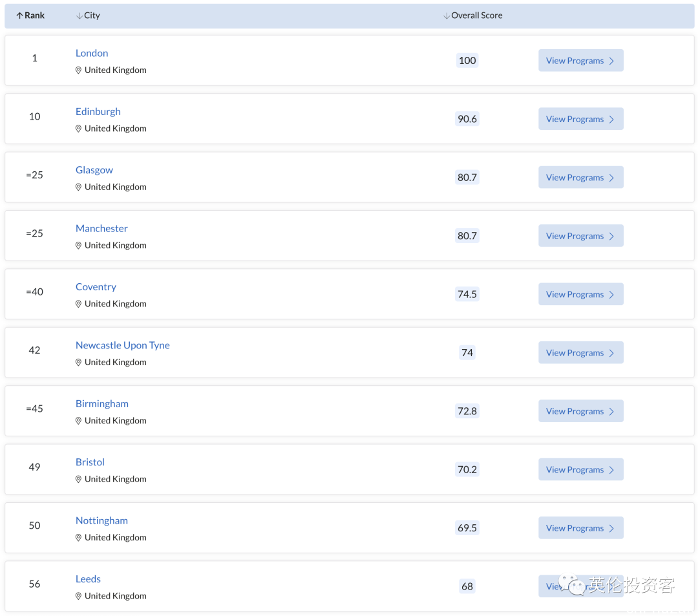Image resolution: width=698 pixels, height=616 pixels.
Task: Click the location pin under Birmingham
Action: coord(78,421)
